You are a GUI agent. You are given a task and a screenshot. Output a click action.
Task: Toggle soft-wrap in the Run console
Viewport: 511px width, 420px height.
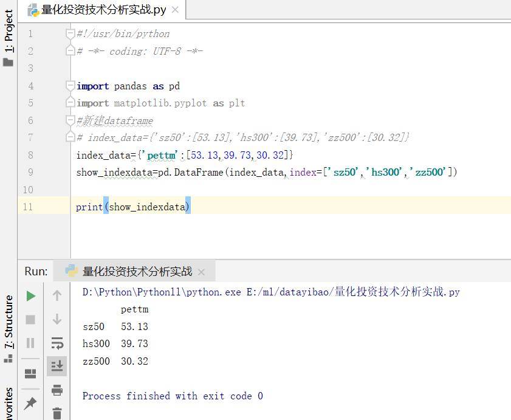pyautogui.click(x=57, y=343)
